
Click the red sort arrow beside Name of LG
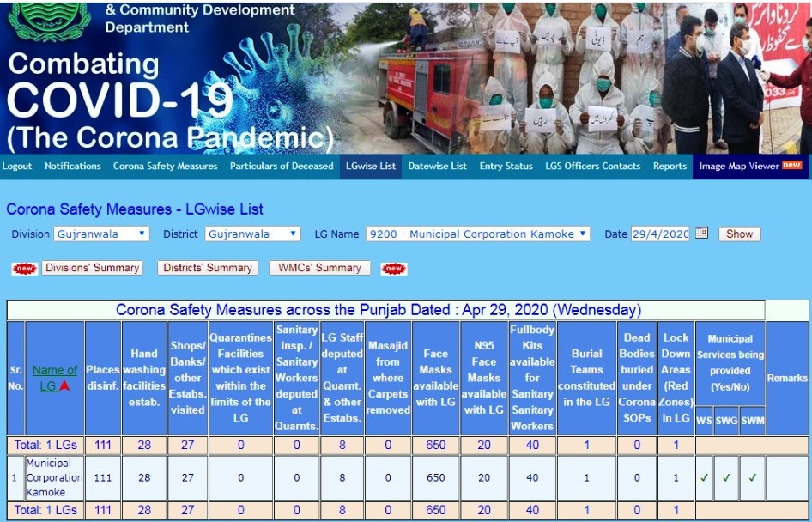64,385
